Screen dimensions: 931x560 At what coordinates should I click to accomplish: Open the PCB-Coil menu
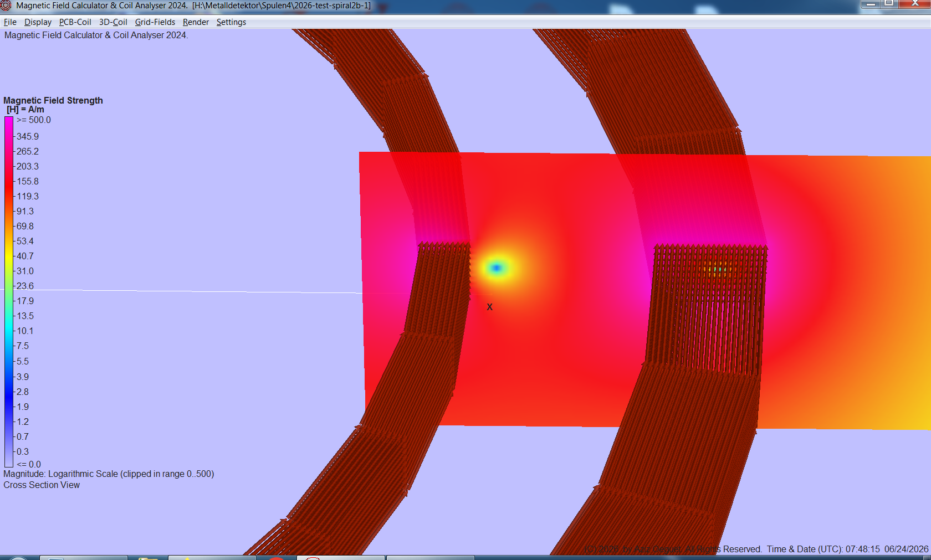[75, 22]
